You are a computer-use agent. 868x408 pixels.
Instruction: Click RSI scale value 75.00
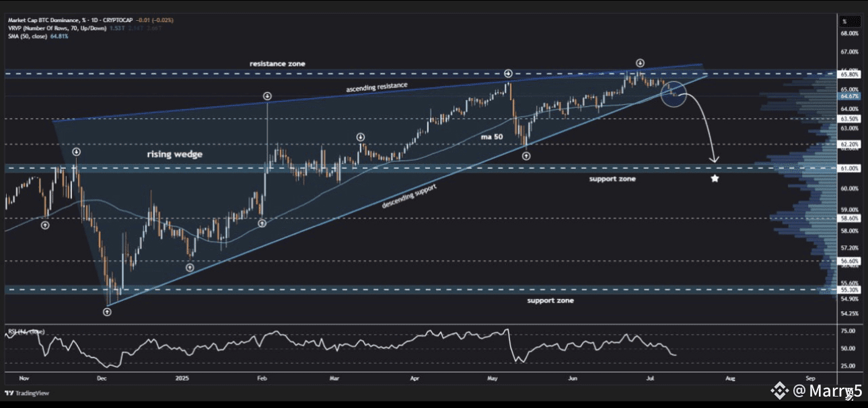click(848, 331)
